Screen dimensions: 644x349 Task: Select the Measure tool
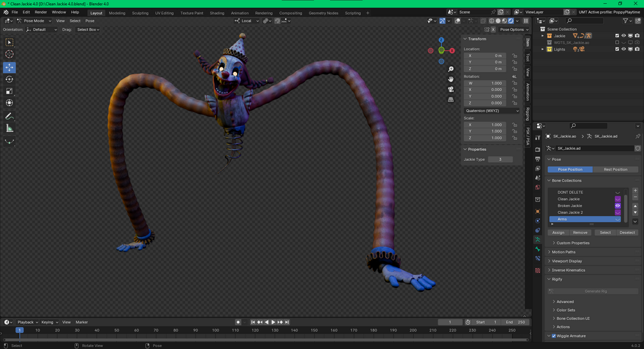point(9,129)
